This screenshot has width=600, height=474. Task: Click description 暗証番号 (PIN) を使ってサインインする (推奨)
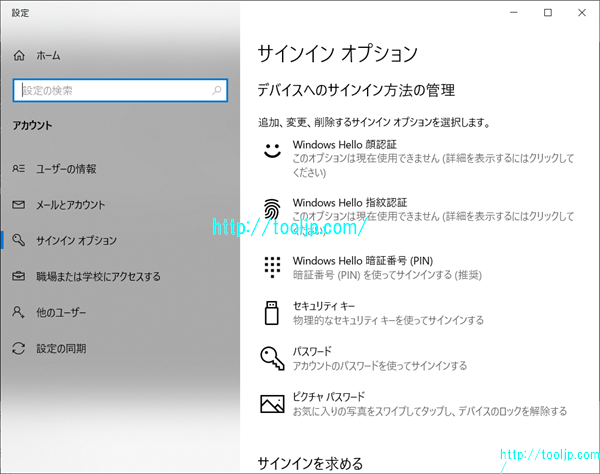pos(387,275)
